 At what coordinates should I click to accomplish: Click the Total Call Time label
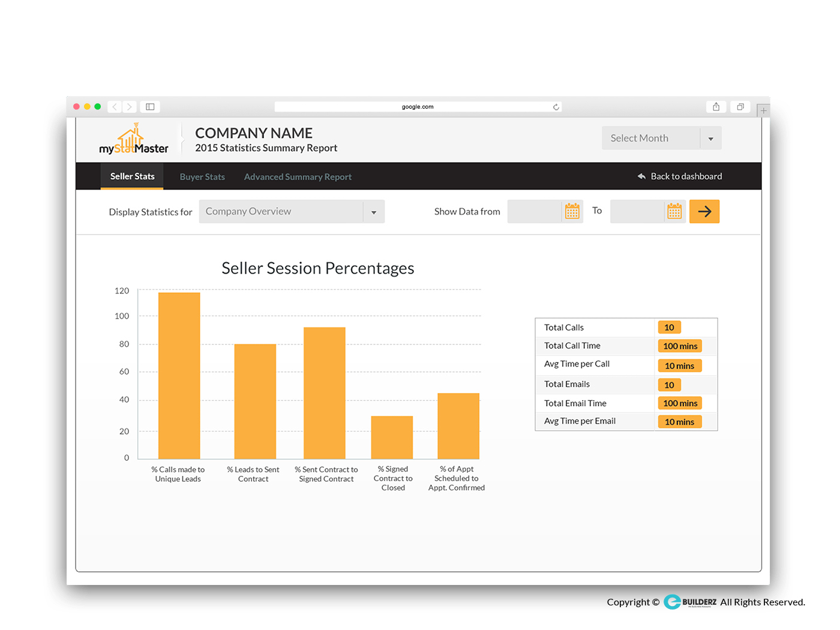point(572,346)
